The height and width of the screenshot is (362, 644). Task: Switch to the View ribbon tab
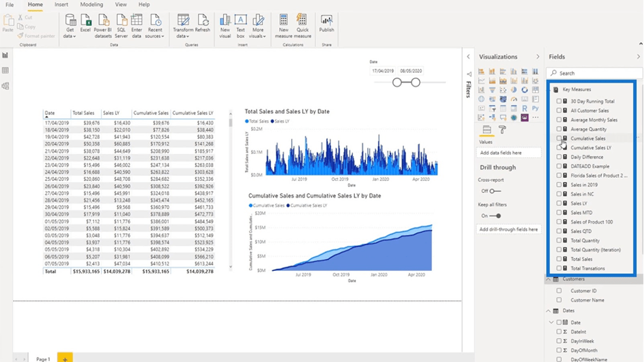click(x=121, y=4)
